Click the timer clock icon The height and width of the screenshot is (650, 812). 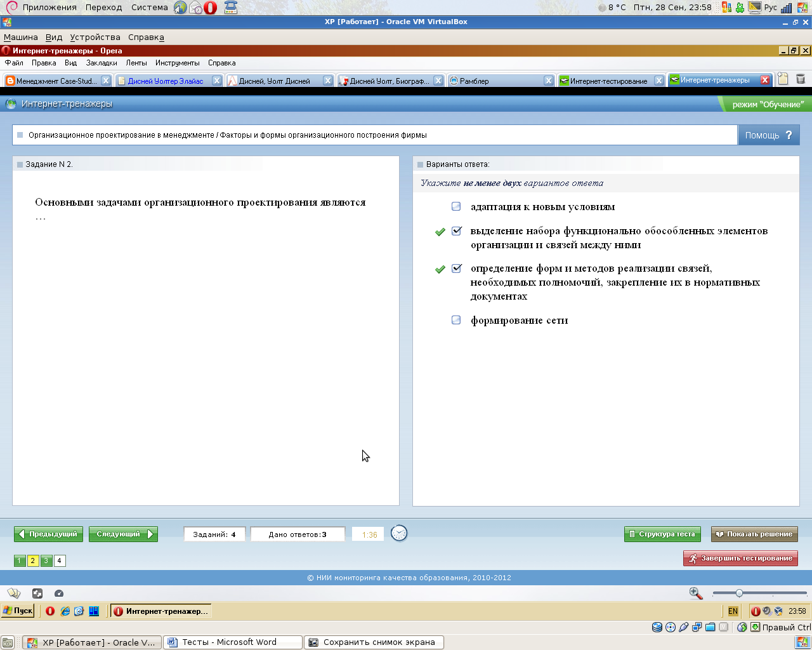coord(399,533)
